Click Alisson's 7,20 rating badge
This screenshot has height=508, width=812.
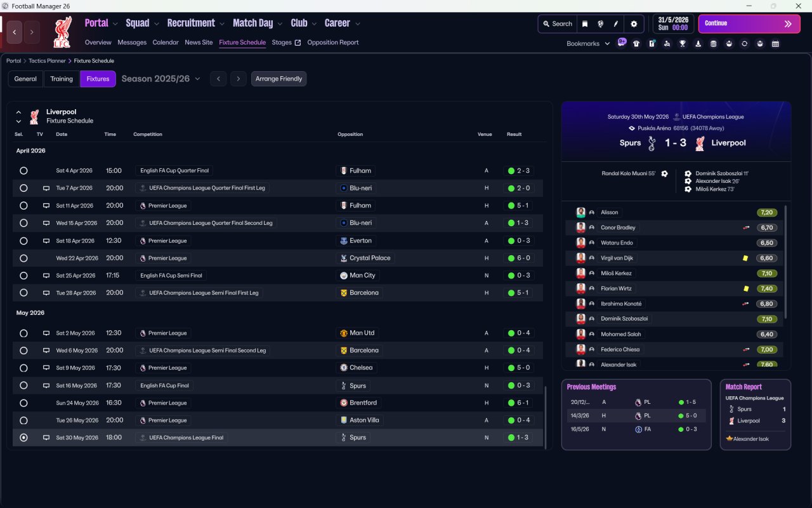click(766, 212)
